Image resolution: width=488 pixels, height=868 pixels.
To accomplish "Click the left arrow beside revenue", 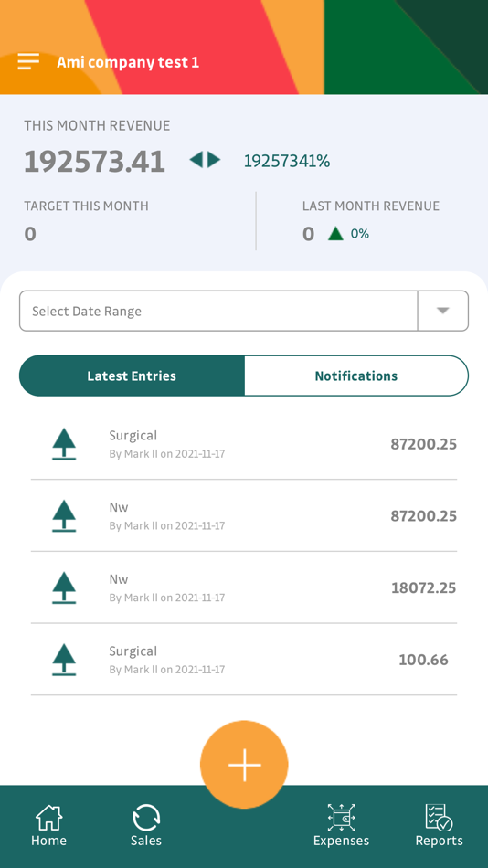I will tap(196, 160).
